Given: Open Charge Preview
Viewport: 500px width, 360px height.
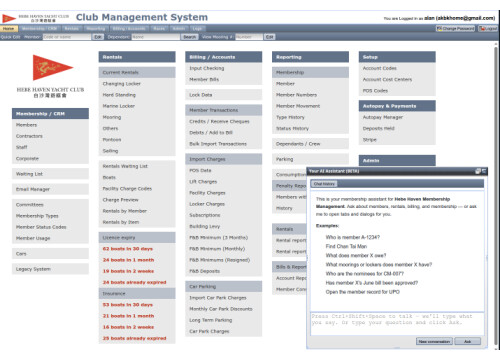Looking at the screenshot, I should [x=120, y=200].
